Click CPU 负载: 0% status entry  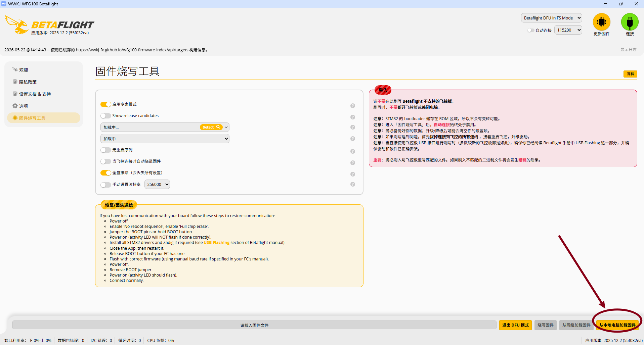click(x=161, y=340)
